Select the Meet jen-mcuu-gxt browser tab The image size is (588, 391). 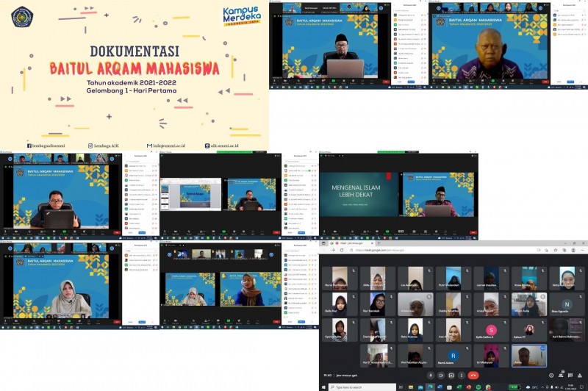352,243
